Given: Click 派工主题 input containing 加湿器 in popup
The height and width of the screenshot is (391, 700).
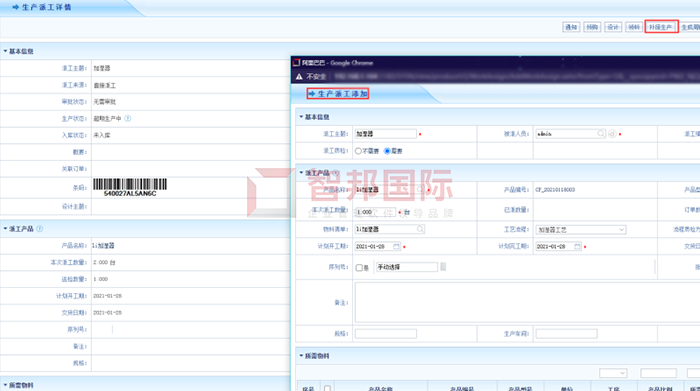Looking at the screenshot, I should (x=386, y=133).
